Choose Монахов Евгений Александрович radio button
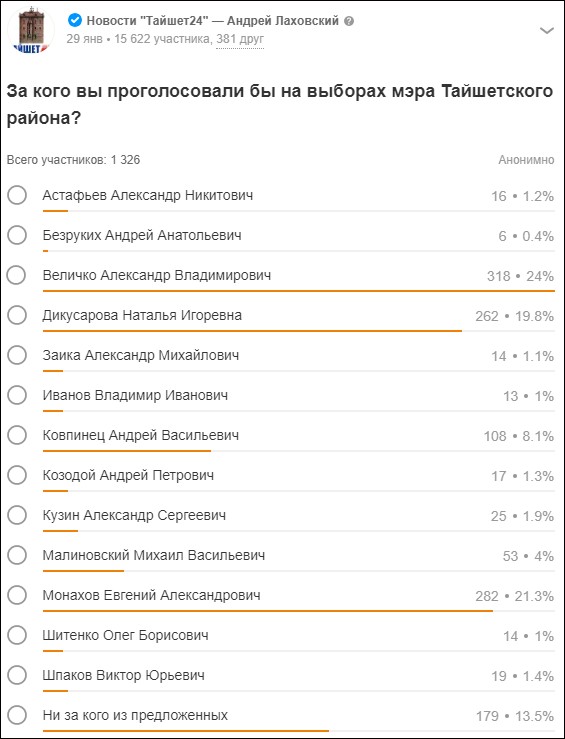Viewport: 565px width, 739px height. pos(17,596)
